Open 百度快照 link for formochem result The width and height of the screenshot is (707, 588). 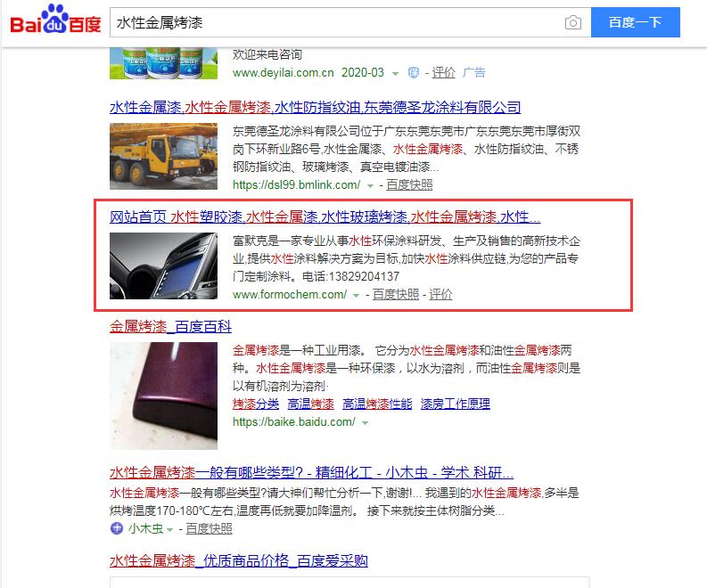396,294
